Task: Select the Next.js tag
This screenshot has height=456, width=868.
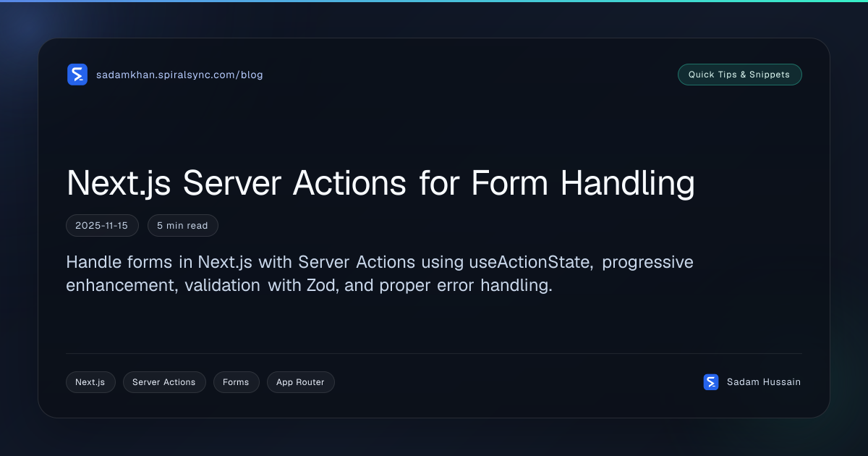Action: pyautogui.click(x=90, y=382)
